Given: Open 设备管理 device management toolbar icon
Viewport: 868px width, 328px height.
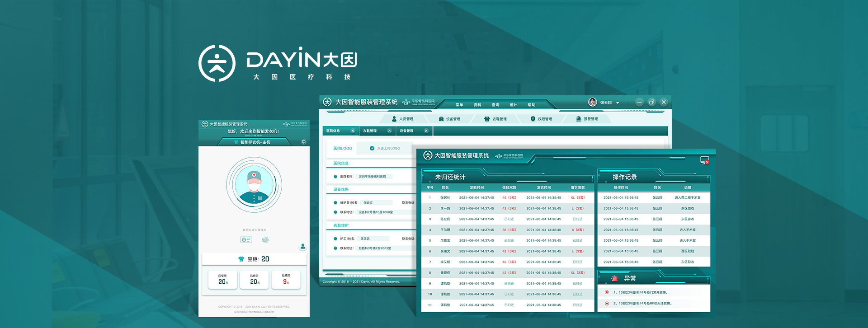Looking at the screenshot, I should click(441, 119).
